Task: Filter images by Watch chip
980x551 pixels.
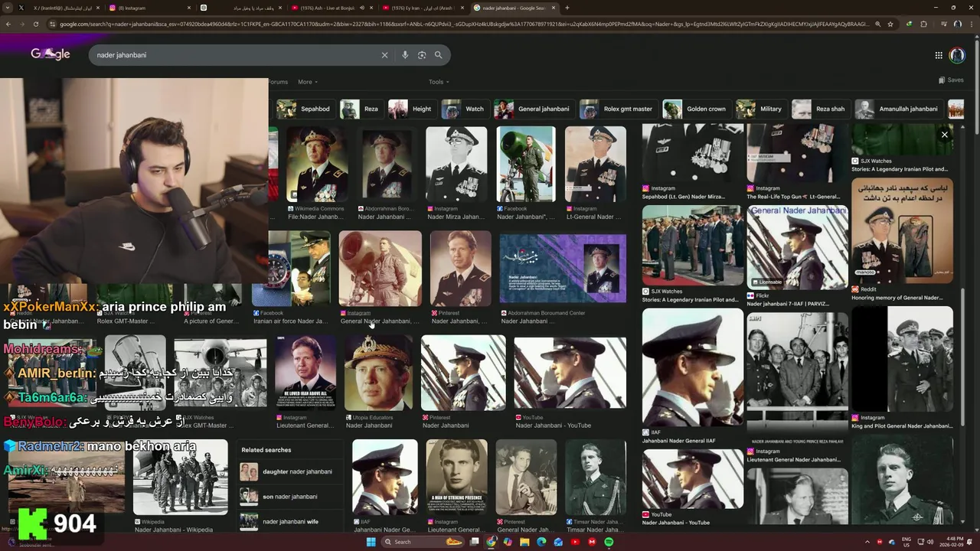Action: [464, 109]
